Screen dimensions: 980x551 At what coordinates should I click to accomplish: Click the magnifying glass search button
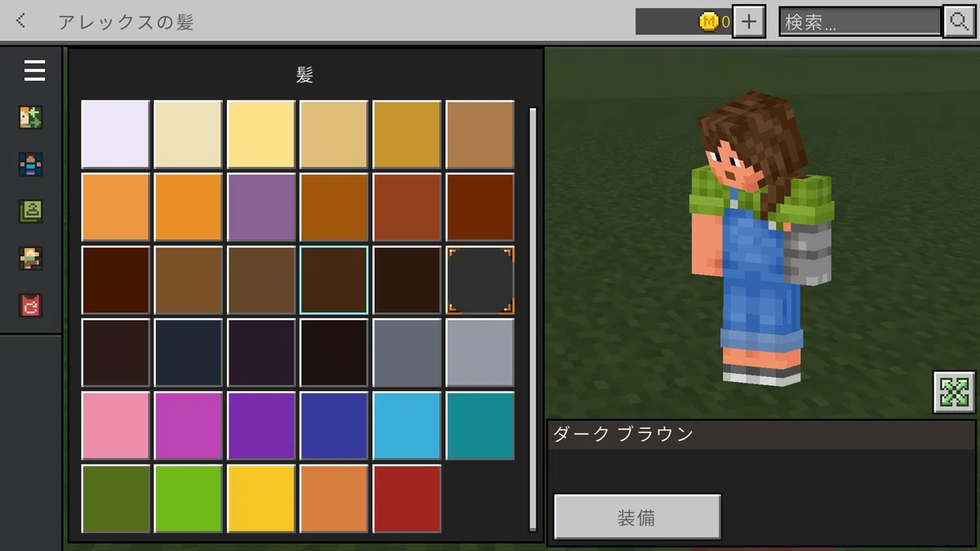tap(959, 22)
